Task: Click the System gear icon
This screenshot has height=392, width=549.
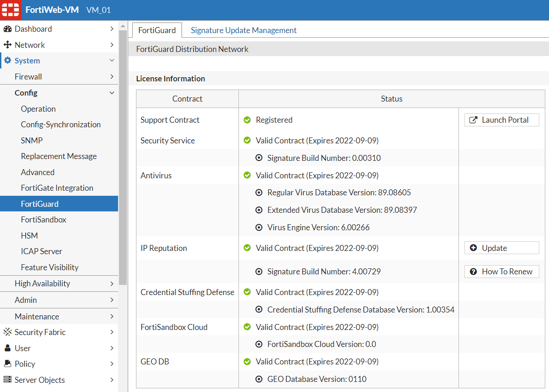Action: pyautogui.click(x=7, y=61)
